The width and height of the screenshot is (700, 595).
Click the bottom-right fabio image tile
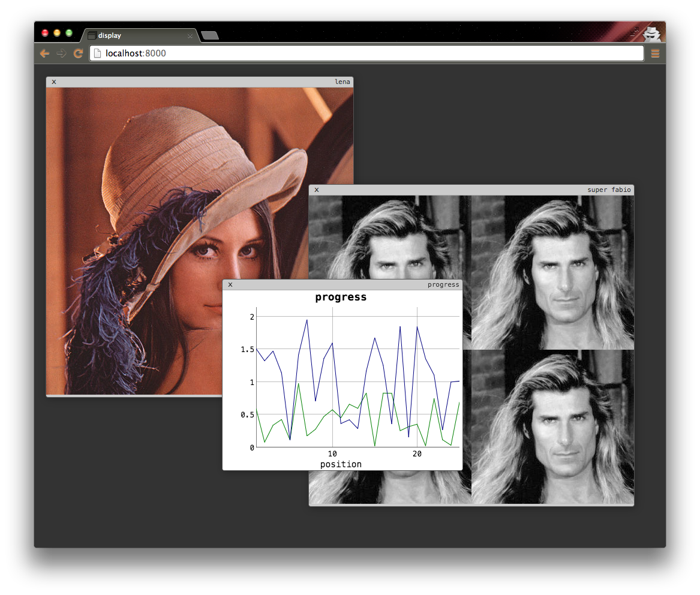tap(552, 426)
